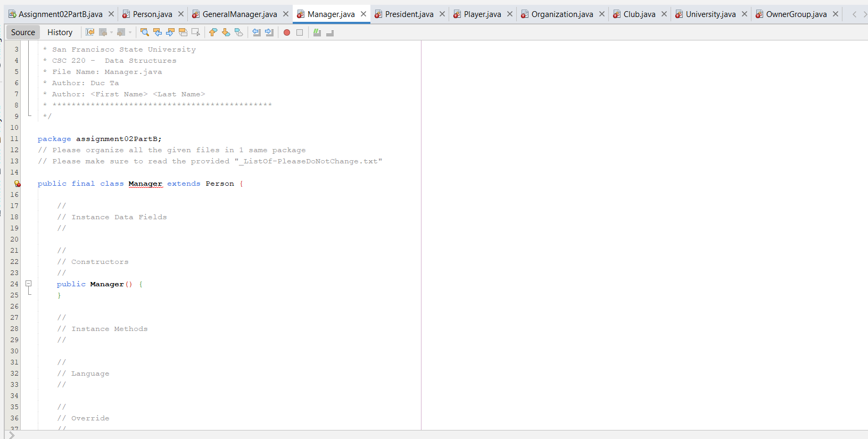868x439 pixels.
Task: Toggle highlight search results
Action: point(183,32)
